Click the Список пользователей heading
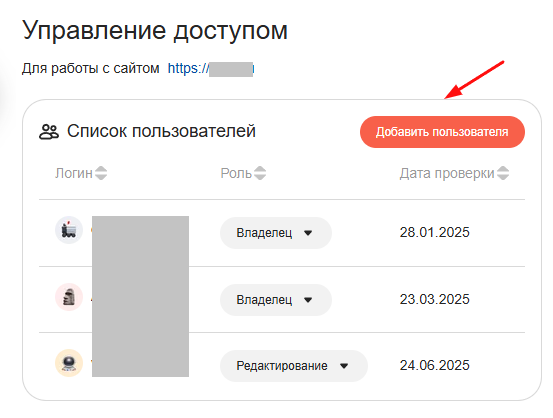553x418 pixels. [161, 131]
